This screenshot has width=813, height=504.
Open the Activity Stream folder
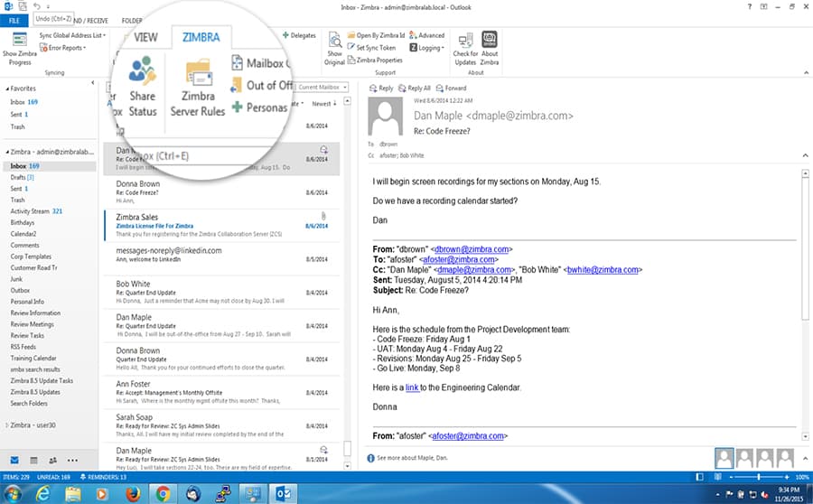[36, 211]
